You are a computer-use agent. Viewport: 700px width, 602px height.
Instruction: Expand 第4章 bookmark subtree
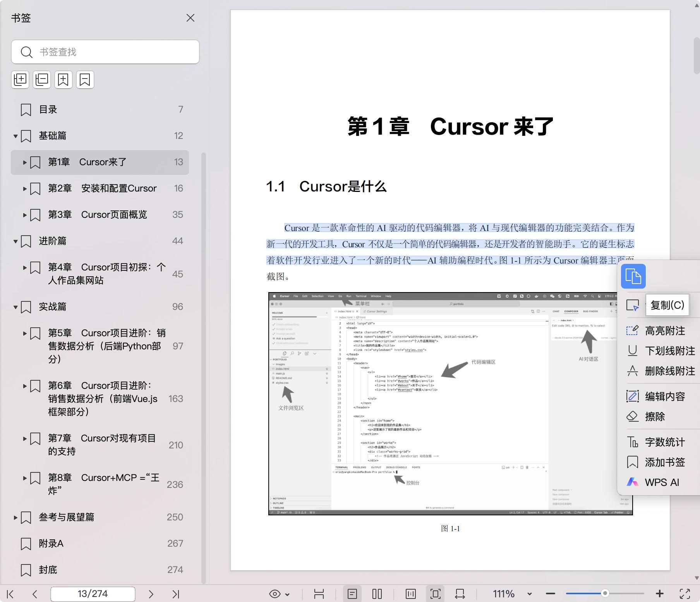25,267
